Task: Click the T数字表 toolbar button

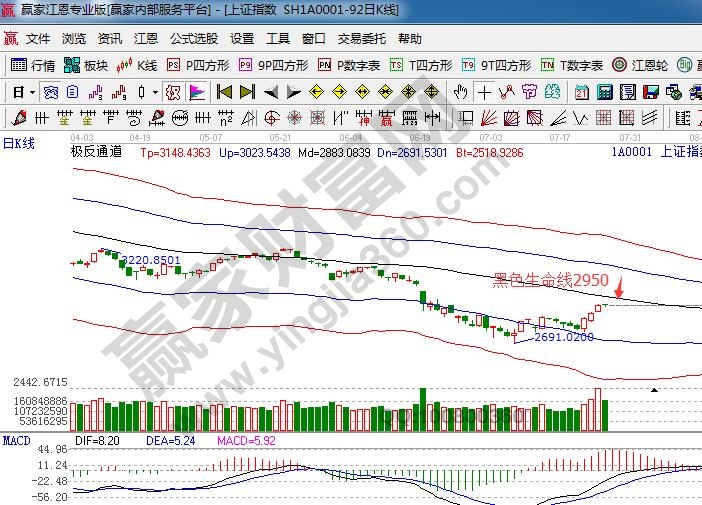Action: click(x=572, y=65)
